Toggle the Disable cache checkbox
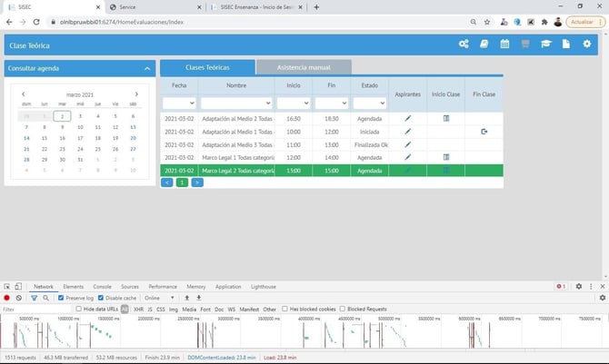 click(x=101, y=298)
